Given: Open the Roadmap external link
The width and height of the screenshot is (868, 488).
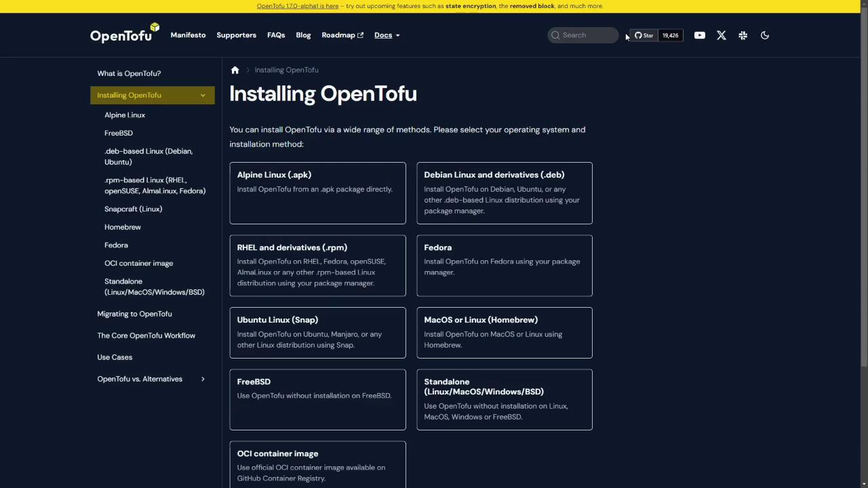Looking at the screenshot, I should click(x=342, y=35).
